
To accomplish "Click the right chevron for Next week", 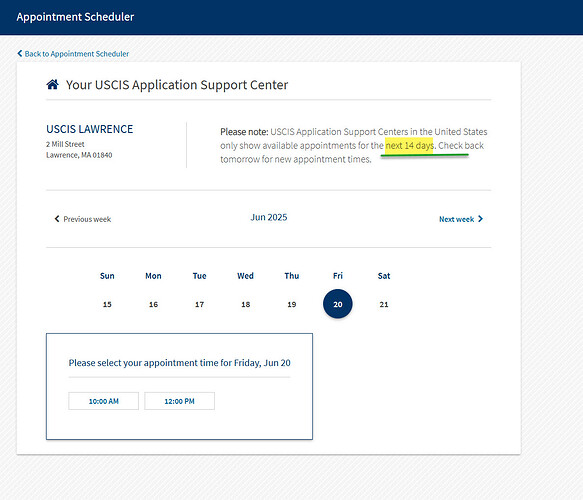I will pos(480,219).
